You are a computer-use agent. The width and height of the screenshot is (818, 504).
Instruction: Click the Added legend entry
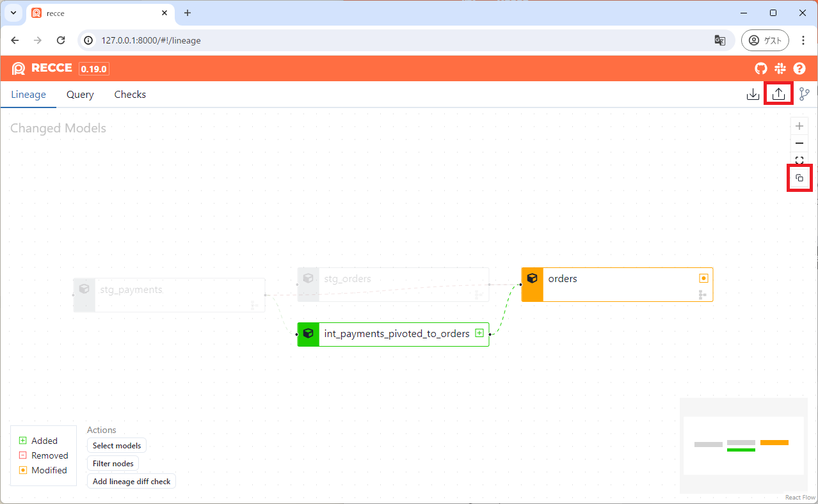coord(38,441)
